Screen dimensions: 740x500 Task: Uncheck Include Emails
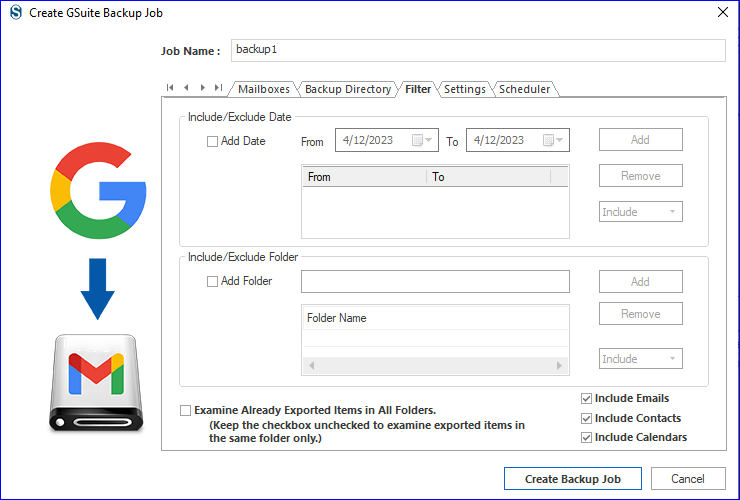[x=586, y=398]
